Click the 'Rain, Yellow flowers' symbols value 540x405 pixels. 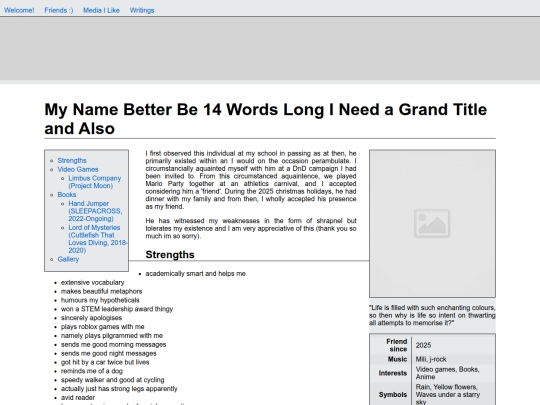pyautogui.click(x=448, y=394)
